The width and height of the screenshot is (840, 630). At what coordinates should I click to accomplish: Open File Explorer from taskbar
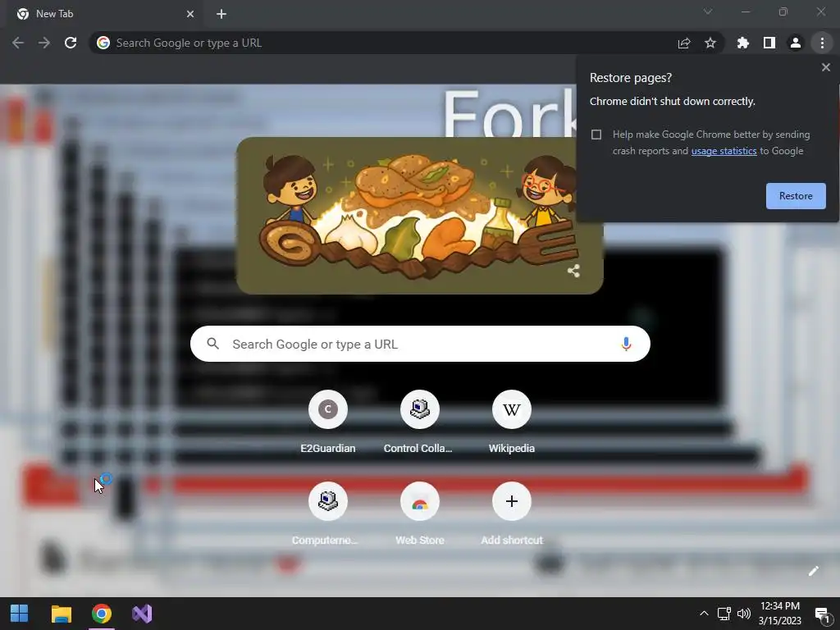(x=61, y=614)
